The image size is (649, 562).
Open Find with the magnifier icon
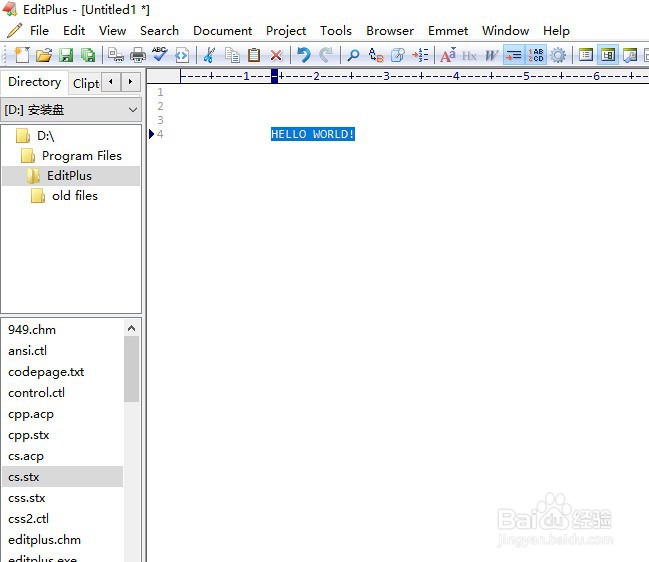pyautogui.click(x=353, y=55)
